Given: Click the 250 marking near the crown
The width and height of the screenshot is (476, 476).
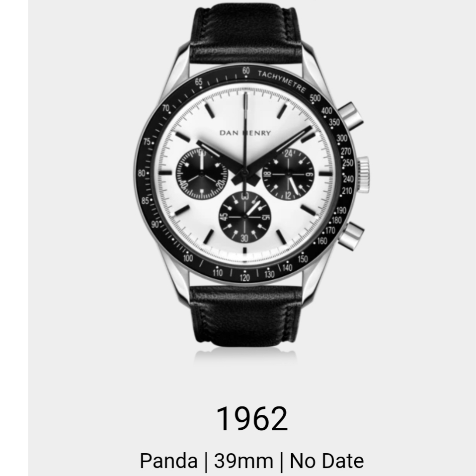Looking at the screenshot, I should click(348, 163).
